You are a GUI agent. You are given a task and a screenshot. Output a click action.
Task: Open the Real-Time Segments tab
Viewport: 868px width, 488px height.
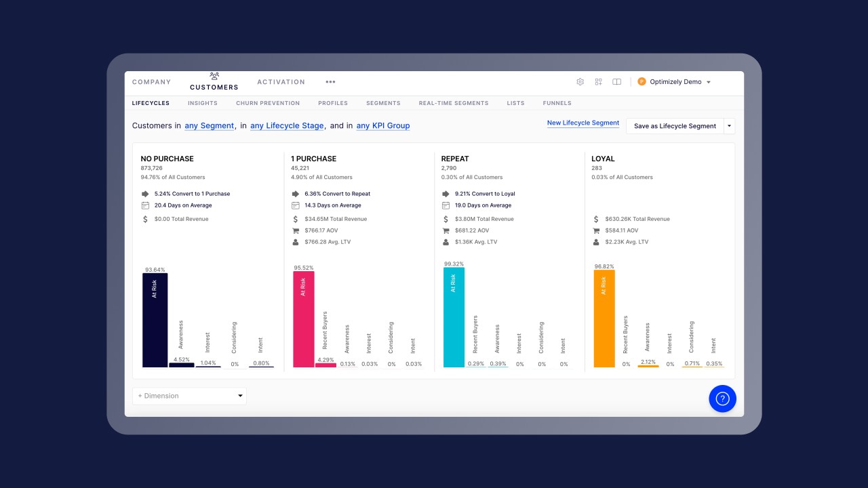pos(454,103)
